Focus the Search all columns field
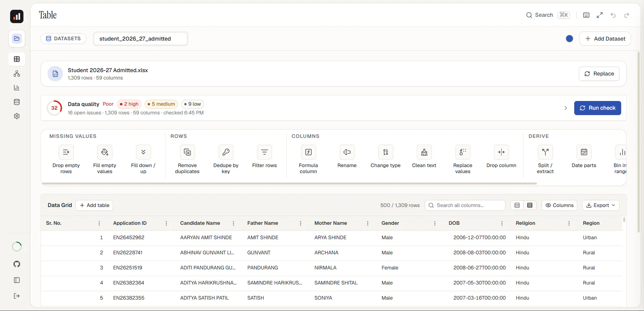The width and height of the screenshot is (644, 311). (465, 205)
